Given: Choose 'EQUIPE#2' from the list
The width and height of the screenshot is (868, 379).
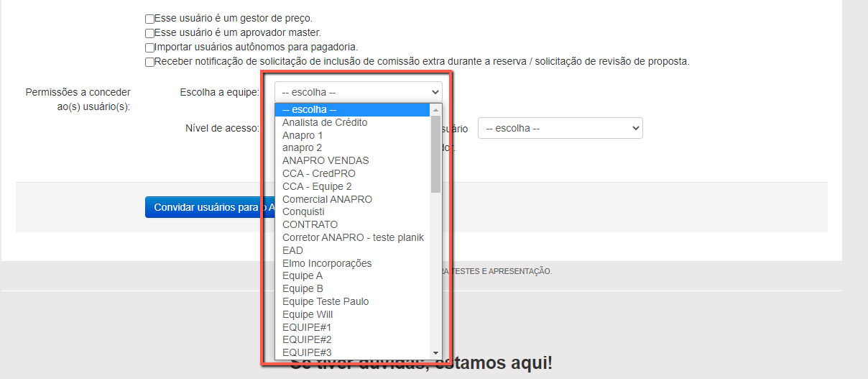Looking at the screenshot, I should [307, 339].
